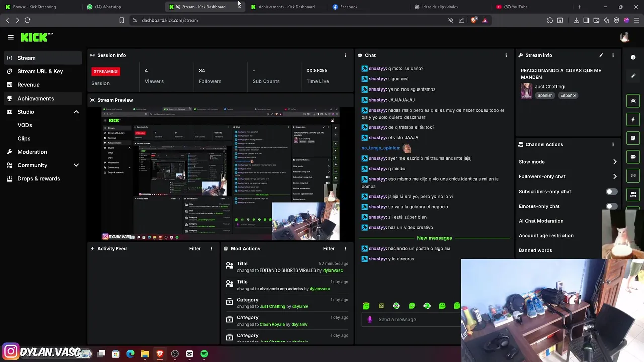Open Session Info three-dot options

345,55
